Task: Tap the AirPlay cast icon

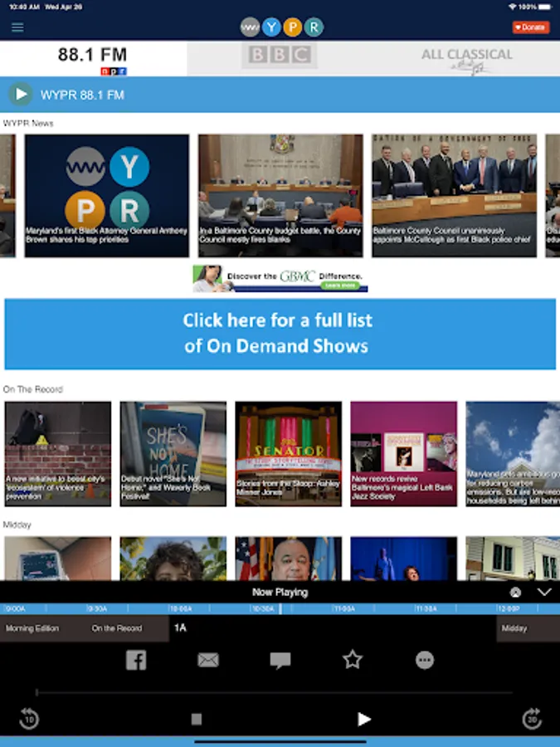Action: coord(515,592)
